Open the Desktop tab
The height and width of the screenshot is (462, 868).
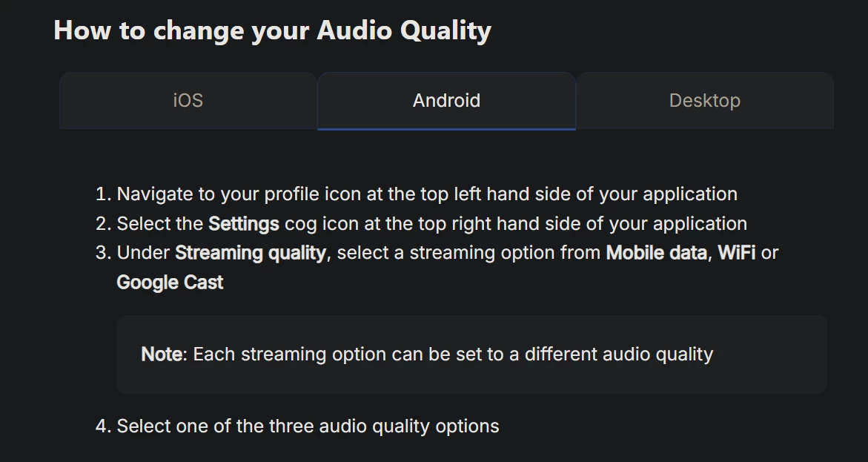coord(704,100)
